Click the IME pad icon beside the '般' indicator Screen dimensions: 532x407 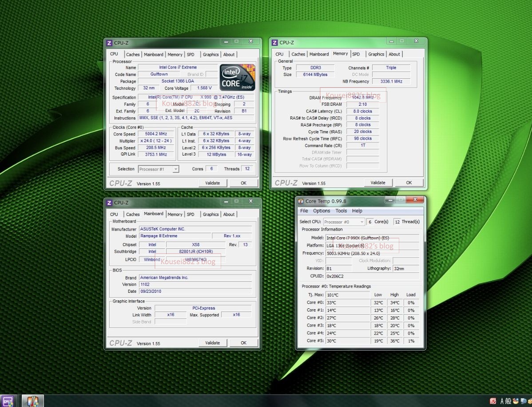(516, 401)
